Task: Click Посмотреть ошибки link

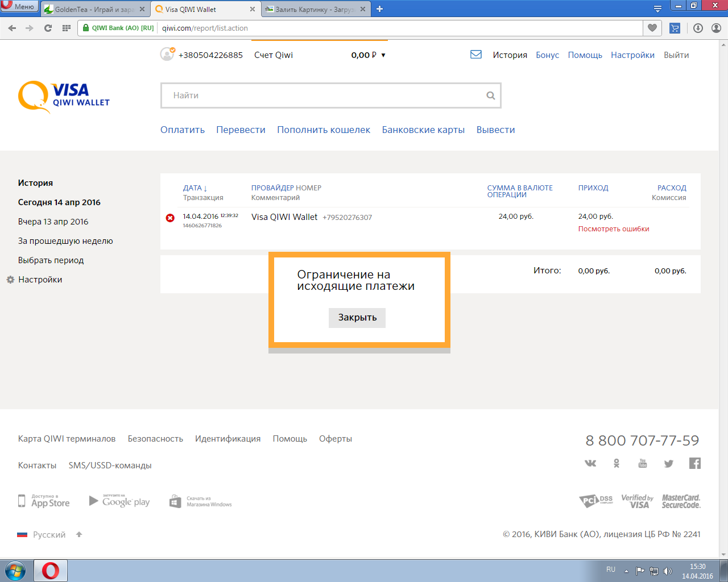Action: 614,229
